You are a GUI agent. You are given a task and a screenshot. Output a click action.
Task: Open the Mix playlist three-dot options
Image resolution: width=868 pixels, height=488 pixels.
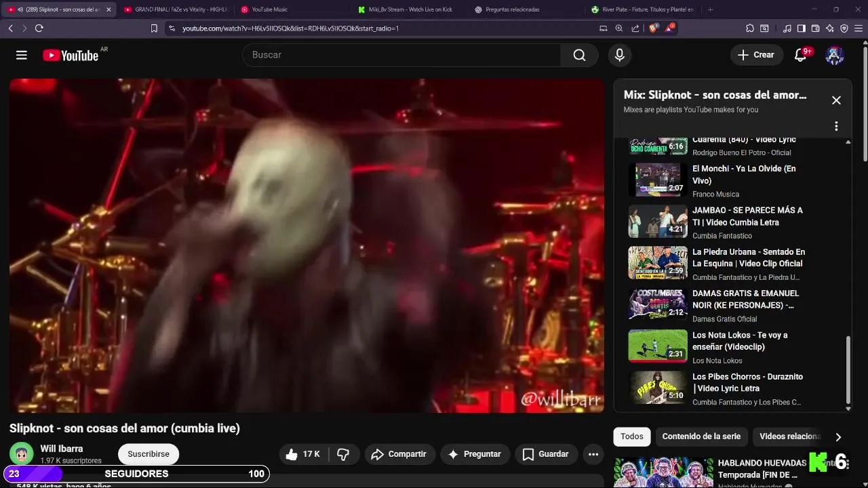[836, 126]
